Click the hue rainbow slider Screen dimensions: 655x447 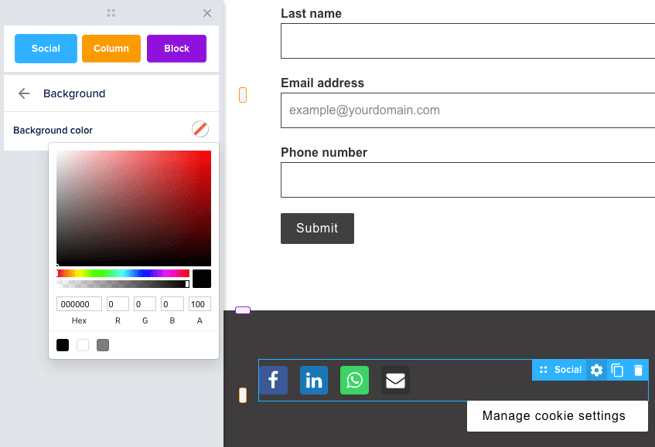(x=123, y=273)
